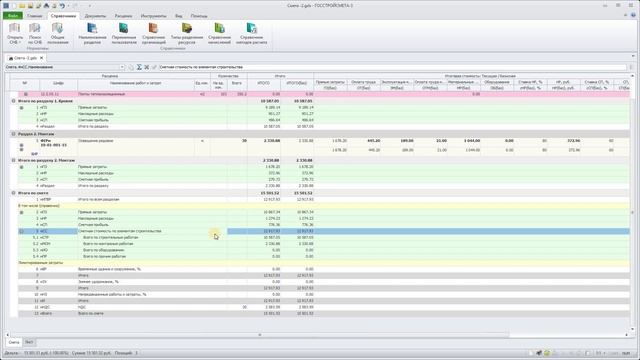640x360 pixels.
Task: Select row 'Итого по всем разделам'
Action: point(323,199)
